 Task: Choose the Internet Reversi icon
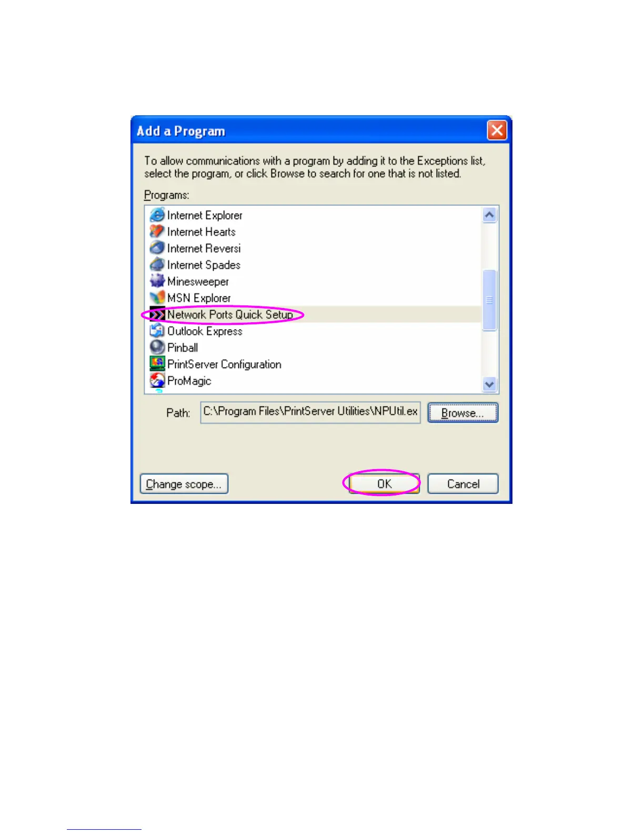click(157, 248)
